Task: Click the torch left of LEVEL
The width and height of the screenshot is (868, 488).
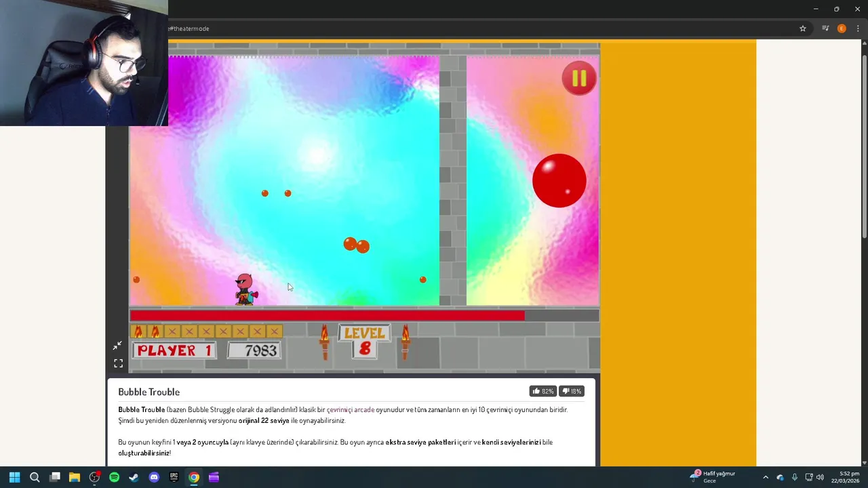Action: coord(324,342)
